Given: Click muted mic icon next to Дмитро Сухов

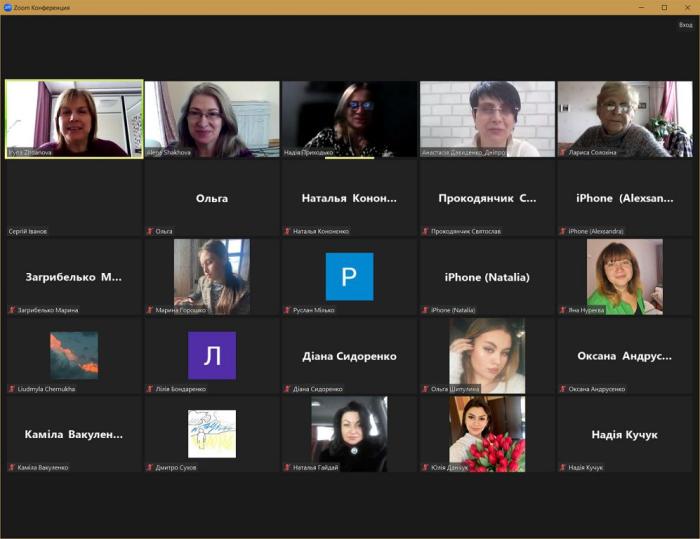Looking at the screenshot, I should click(x=150, y=467).
